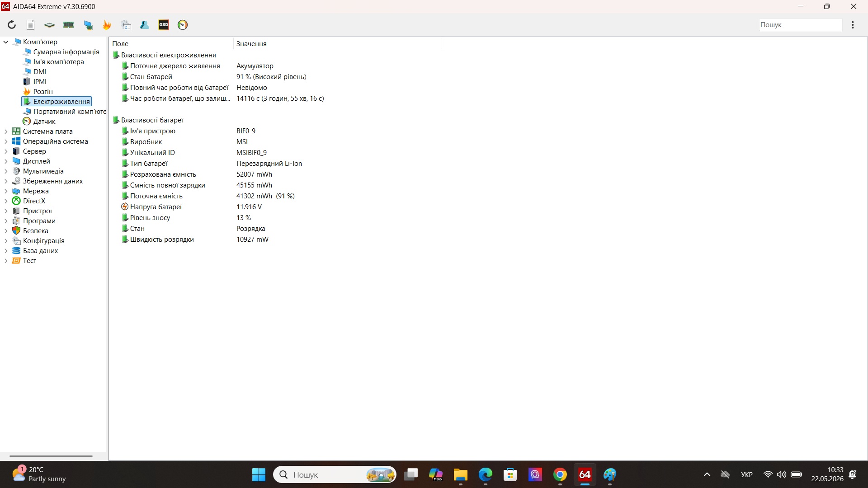This screenshot has width=868, height=488.
Task: Expand the DirectX tree node
Action: click(6, 201)
